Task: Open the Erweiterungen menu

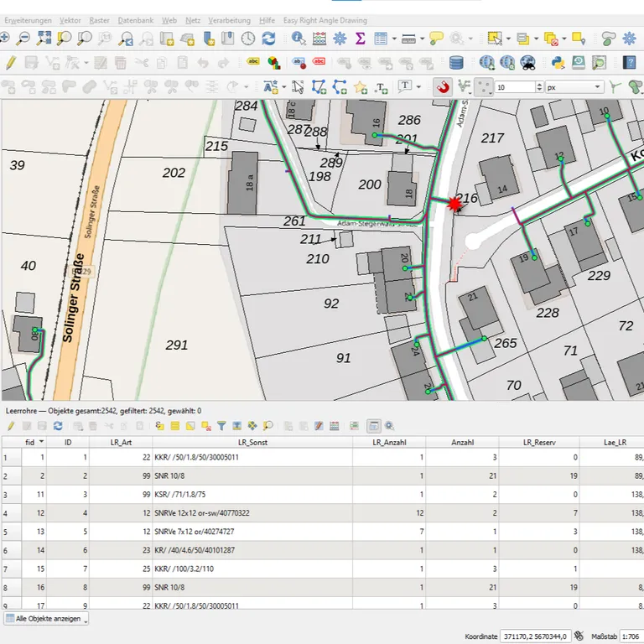Action: point(28,20)
